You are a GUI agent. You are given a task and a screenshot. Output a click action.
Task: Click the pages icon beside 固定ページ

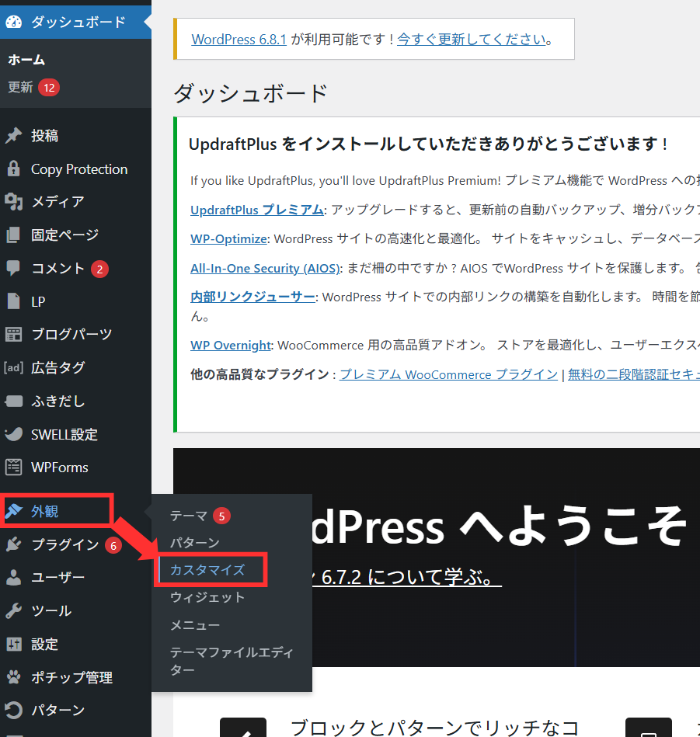[x=13, y=235]
